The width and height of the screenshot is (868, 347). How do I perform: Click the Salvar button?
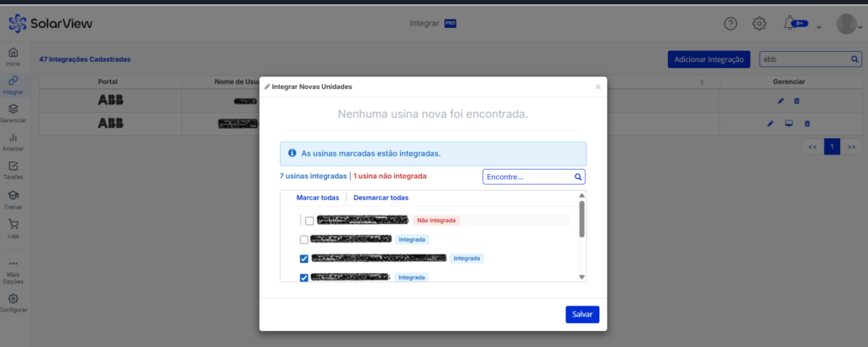tap(582, 315)
